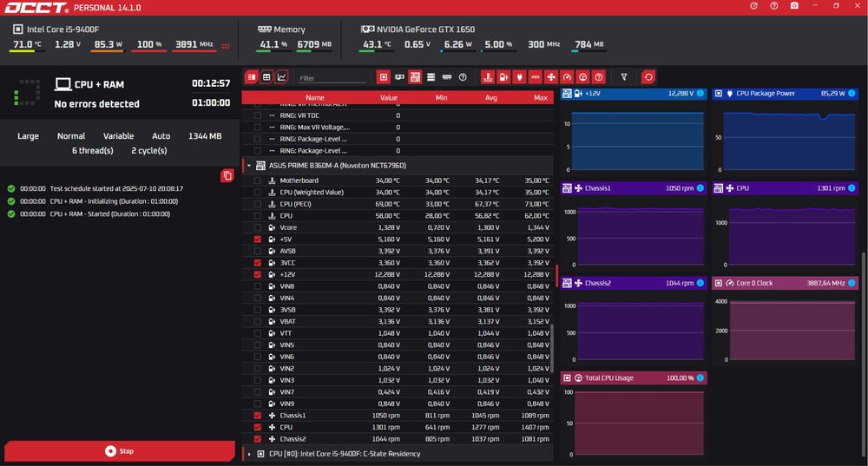
Task: Uncheck CPU fan 1301 rpm checkbox
Action: tap(258, 427)
